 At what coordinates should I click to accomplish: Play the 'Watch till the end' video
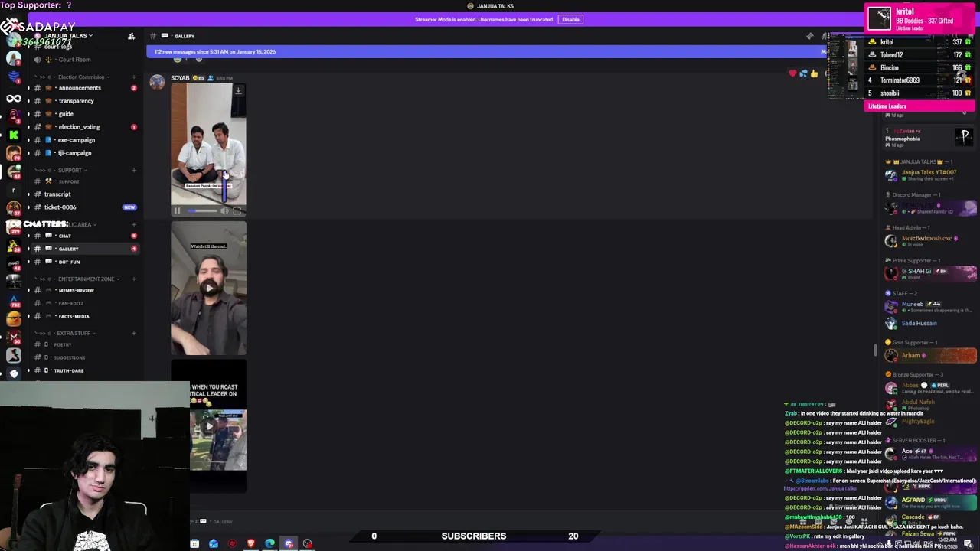208,289
